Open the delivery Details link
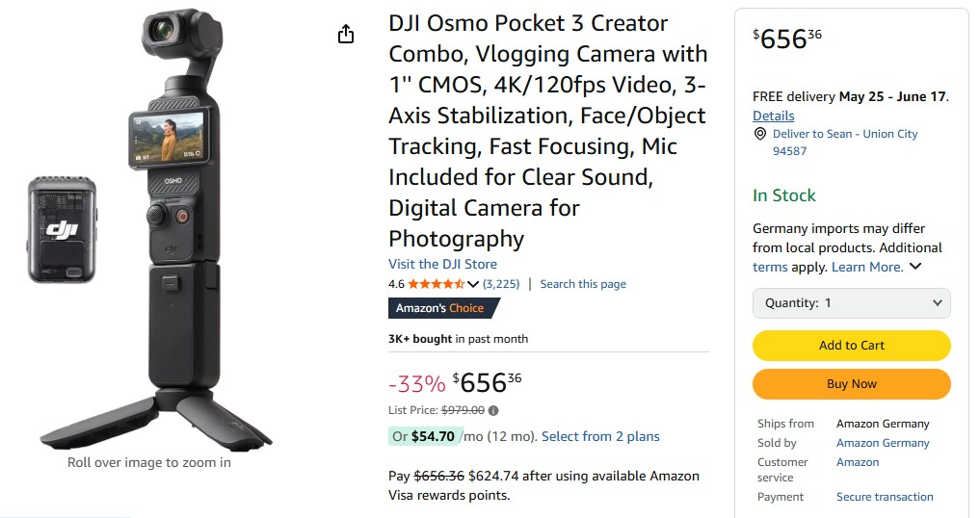Image resolution: width=980 pixels, height=518 pixels. click(x=773, y=116)
